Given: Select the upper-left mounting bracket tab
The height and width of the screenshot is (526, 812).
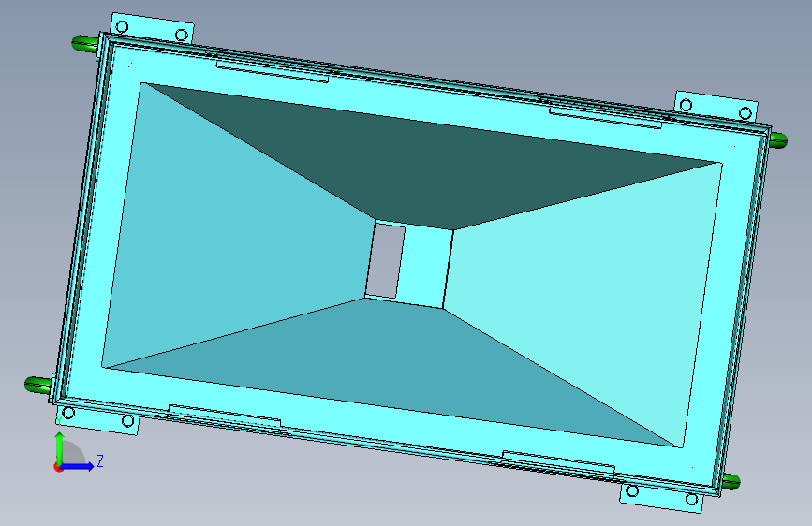Looking at the screenshot, I should coord(153,30).
